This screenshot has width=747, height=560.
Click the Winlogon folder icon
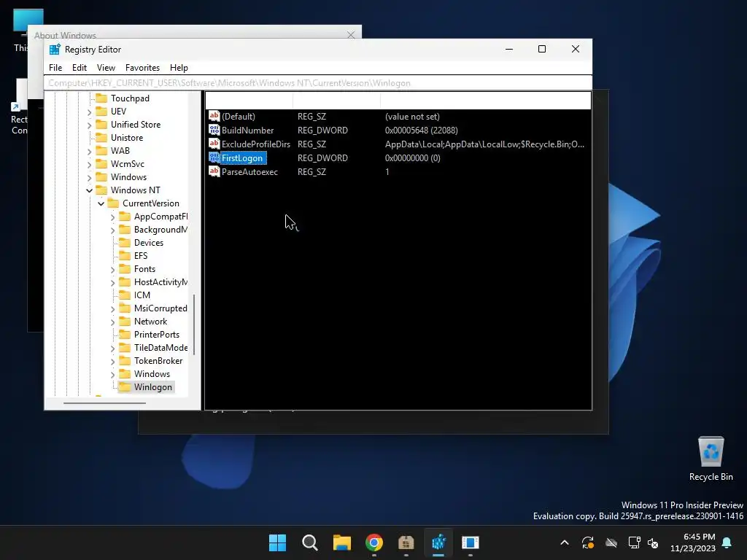pyautogui.click(x=125, y=387)
